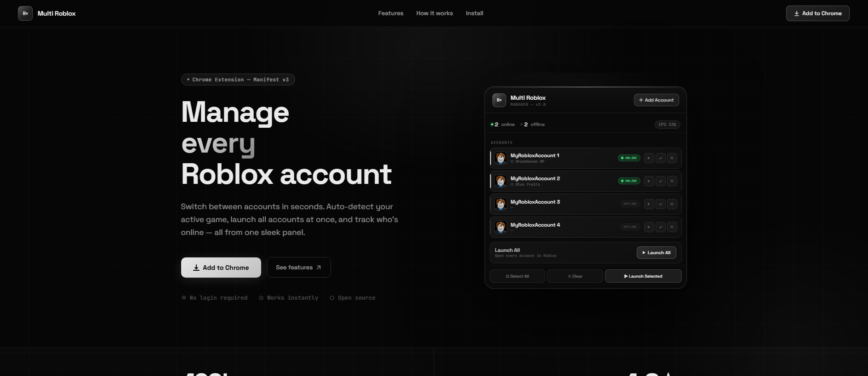Click the MyRobloxAccount 3 name
This screenshot has width=868, height=376.
[535, 202]
